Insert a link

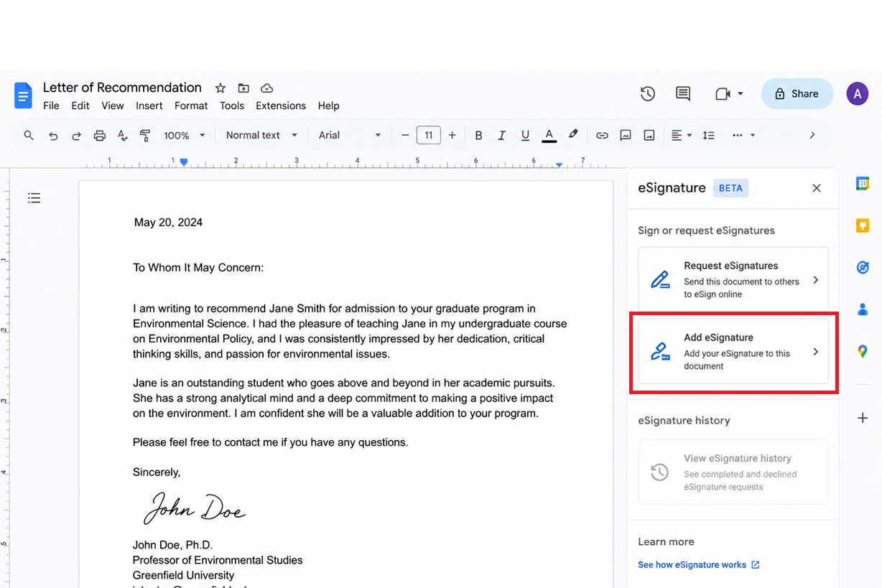(x=602, y=135)
